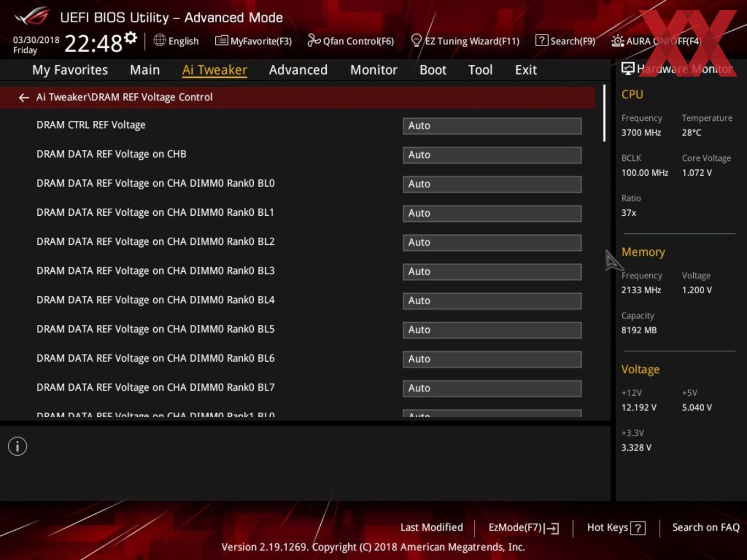Click the settings gear icon beside the clock
Screen dimensions: 747x560
point(130,38)
